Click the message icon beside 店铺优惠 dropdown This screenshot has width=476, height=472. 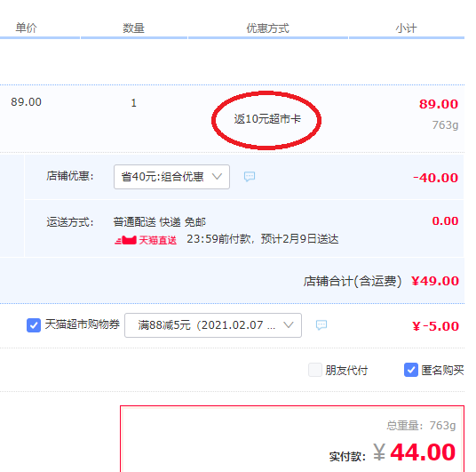(250, 177)
